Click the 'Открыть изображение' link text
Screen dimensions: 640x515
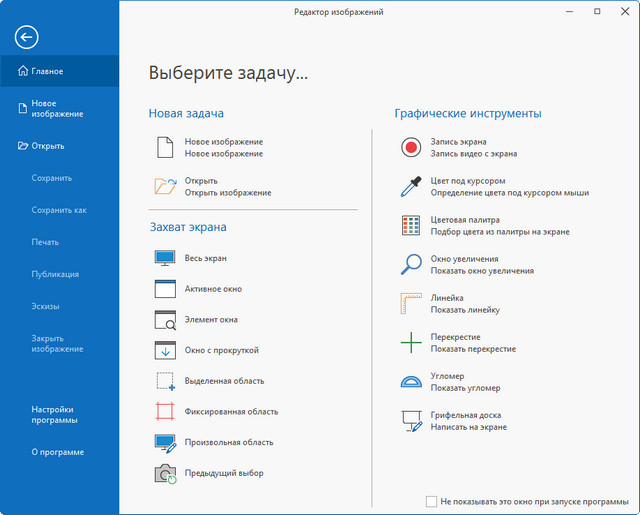click(x=228, y=193)
